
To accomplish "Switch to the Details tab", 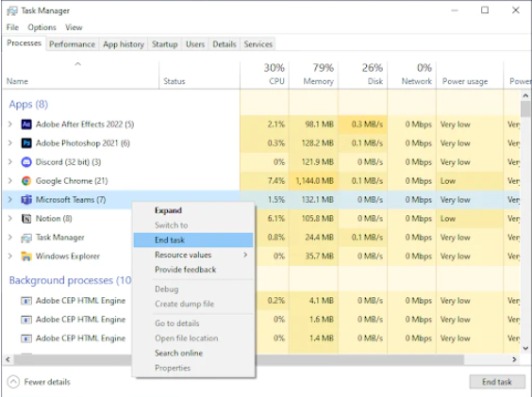I will 224,44.
